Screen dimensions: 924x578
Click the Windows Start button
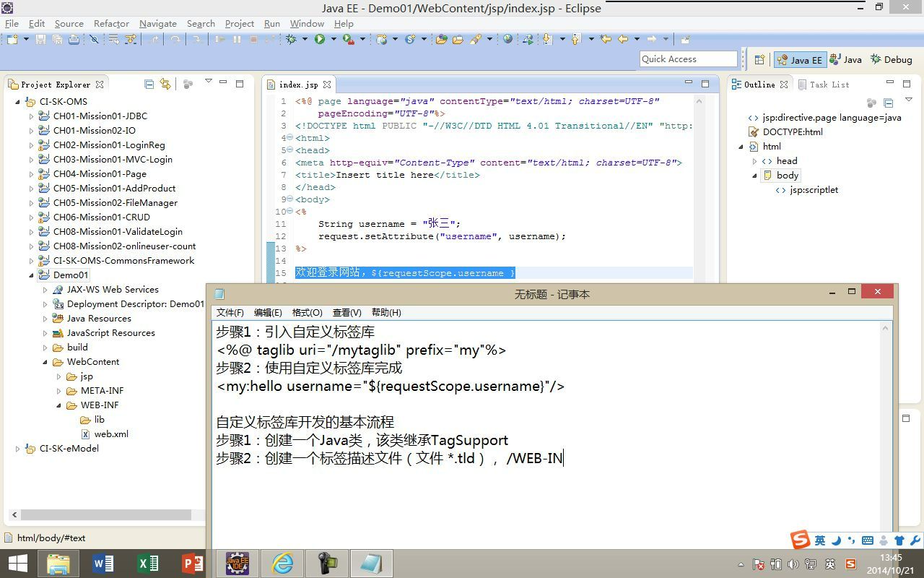click(x=17, y=563)
